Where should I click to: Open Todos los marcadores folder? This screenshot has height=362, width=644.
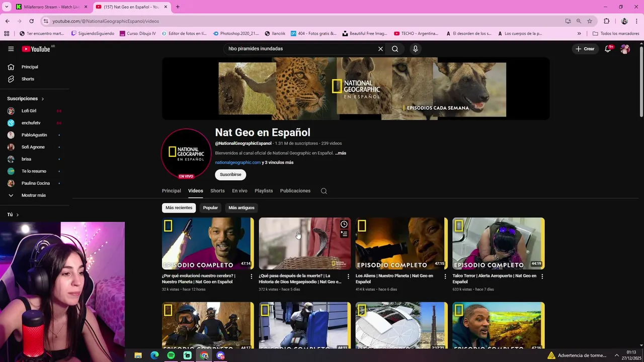(616, 34)
